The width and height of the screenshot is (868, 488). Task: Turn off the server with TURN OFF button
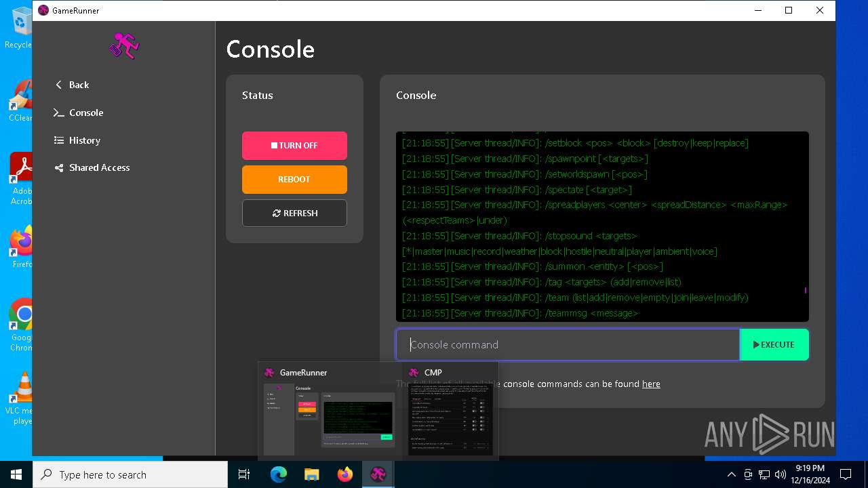(294, 146)
